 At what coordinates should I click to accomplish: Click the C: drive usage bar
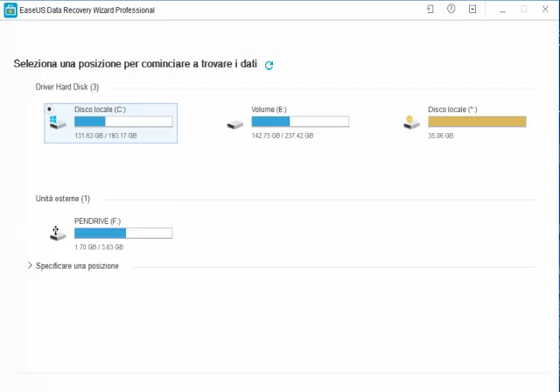[123, 122]
